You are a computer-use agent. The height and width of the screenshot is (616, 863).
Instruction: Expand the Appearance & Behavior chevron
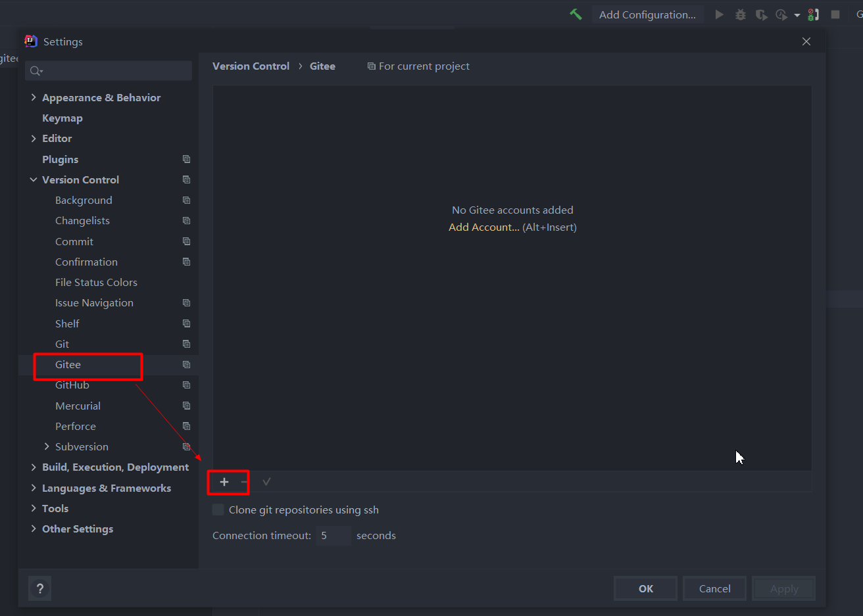34,97
